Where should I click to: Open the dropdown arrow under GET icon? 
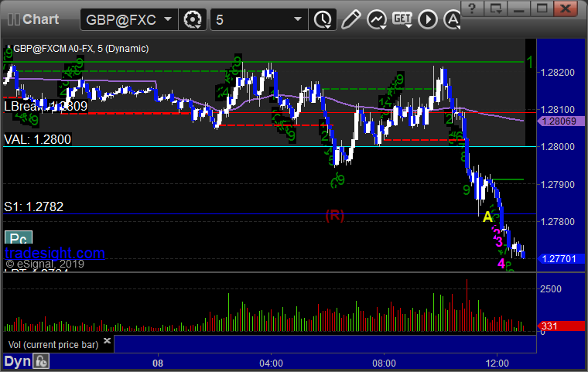coord(409,26)
